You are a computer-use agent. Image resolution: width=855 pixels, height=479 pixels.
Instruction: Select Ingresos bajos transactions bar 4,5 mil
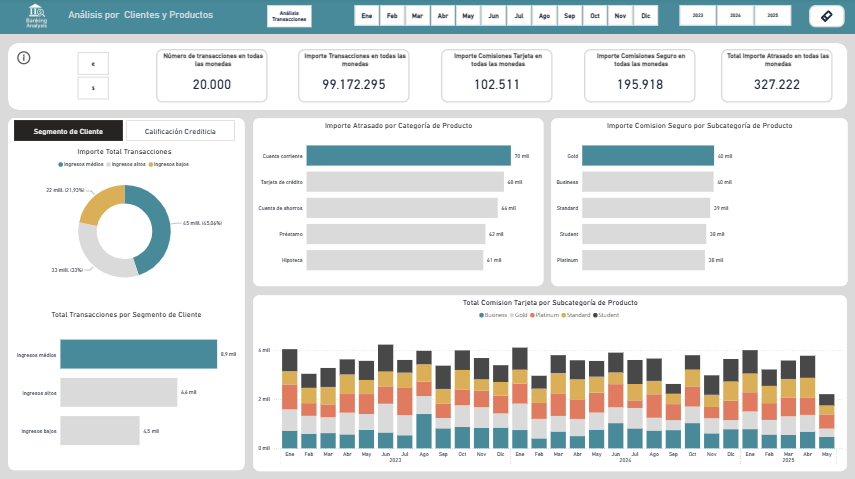pyautogui.click(x=100, y=430)
